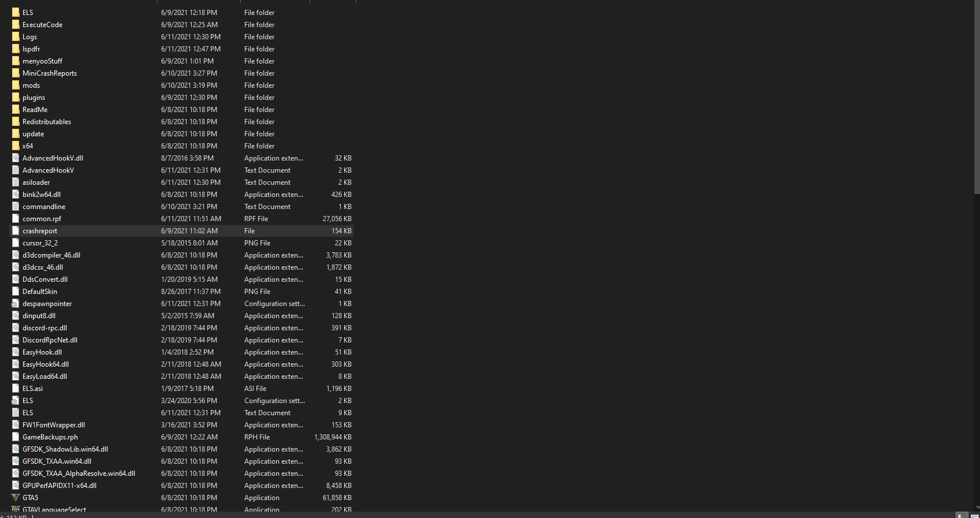Select the 8,458 KB size value
Viewport: 980px width, 518px height.
click(x=339, y=486)
